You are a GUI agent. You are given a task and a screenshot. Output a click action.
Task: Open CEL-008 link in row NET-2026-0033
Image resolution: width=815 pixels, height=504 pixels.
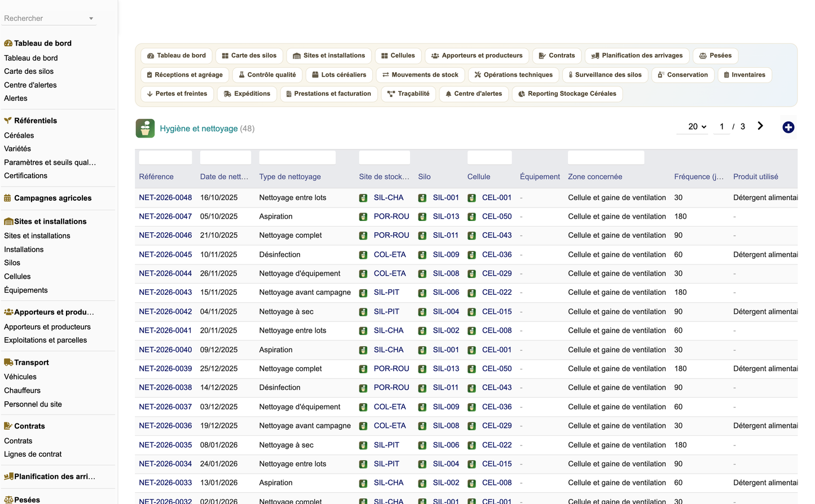coord(497,483)
